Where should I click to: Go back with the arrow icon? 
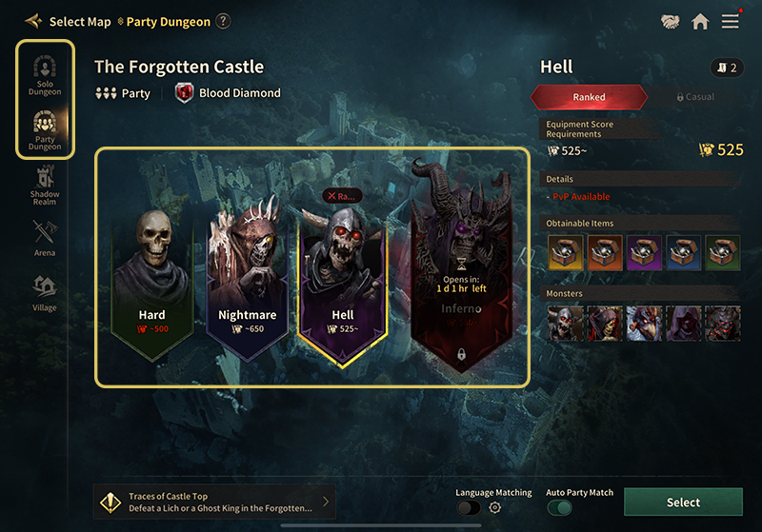click(x=33, y=21)
